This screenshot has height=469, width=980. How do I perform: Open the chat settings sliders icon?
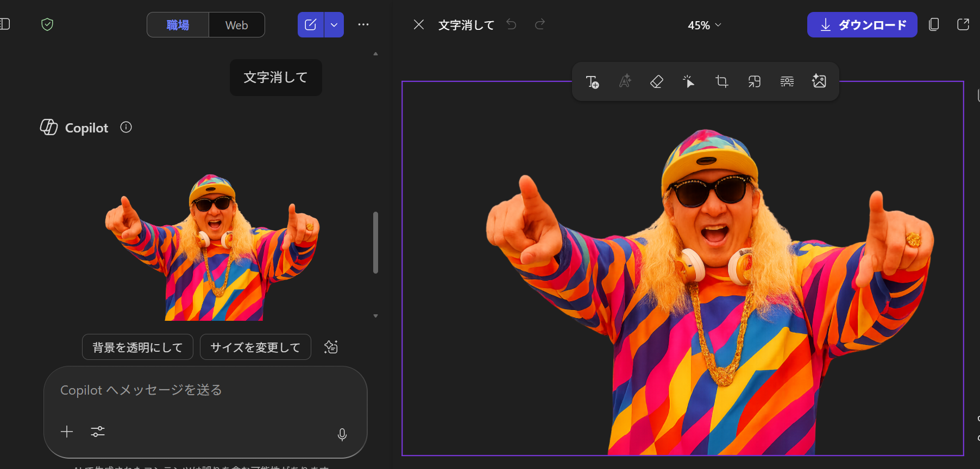(x=98, y=432)
